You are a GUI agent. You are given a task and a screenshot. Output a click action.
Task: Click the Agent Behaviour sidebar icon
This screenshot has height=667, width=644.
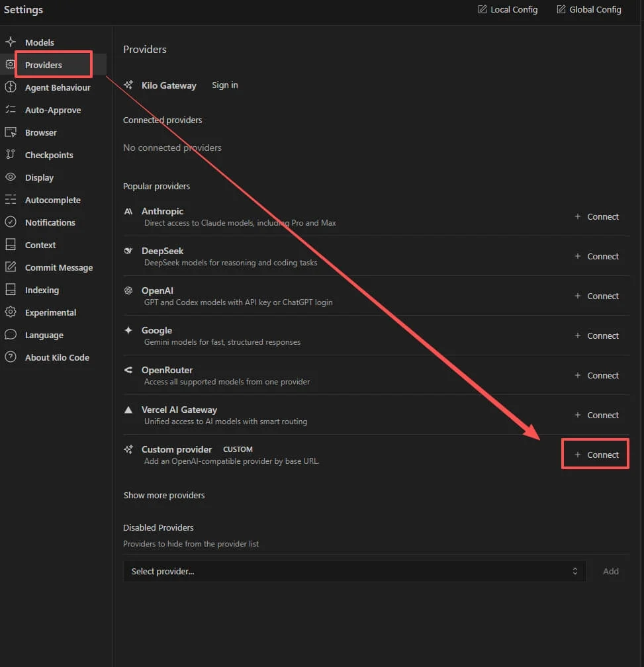tap(11, 87)
